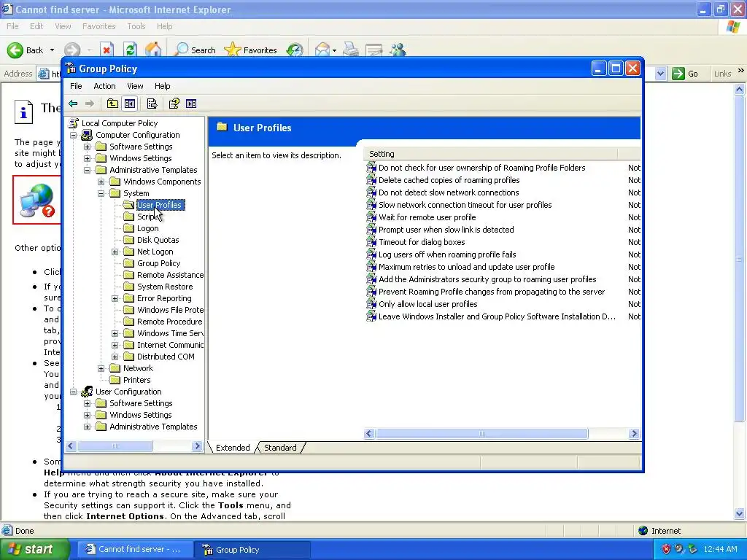Open Favorites star in Internet Explorer
The image size is (747, 560).
(251, 50)
